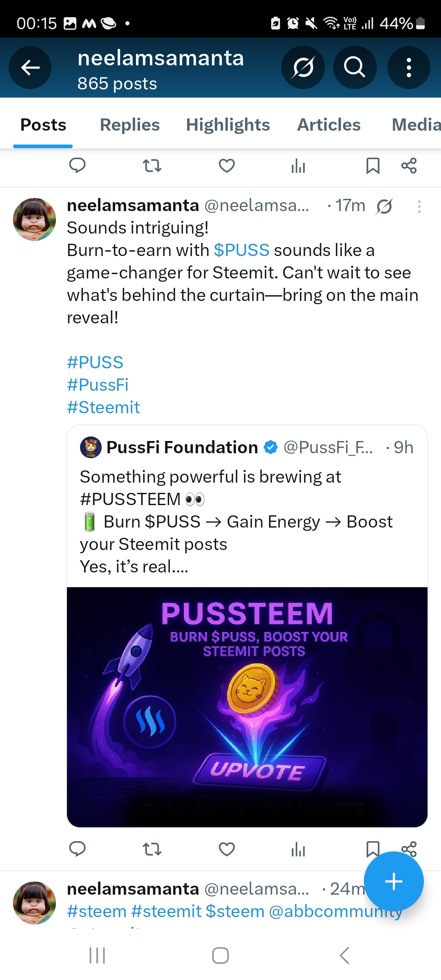Compose a new post with plus button
Screen dimensions: 441x980
tap(394, 881)
